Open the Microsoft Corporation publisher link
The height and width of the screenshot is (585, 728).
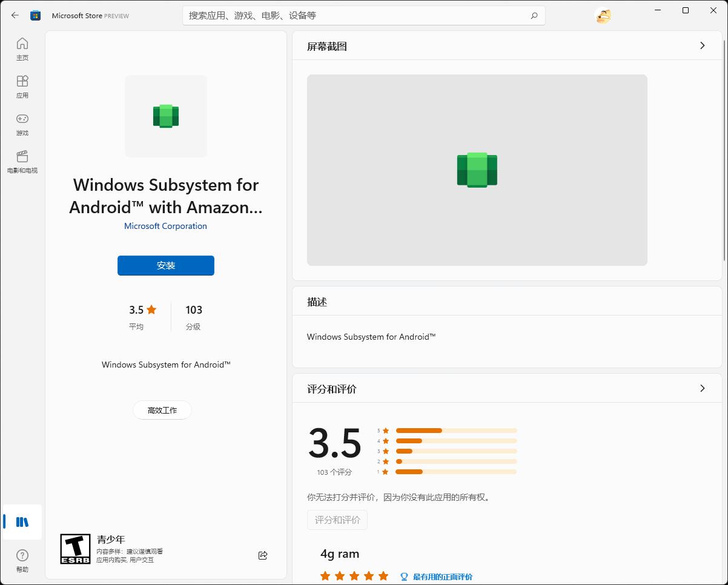pyautogui.click(x=165, y=226)
